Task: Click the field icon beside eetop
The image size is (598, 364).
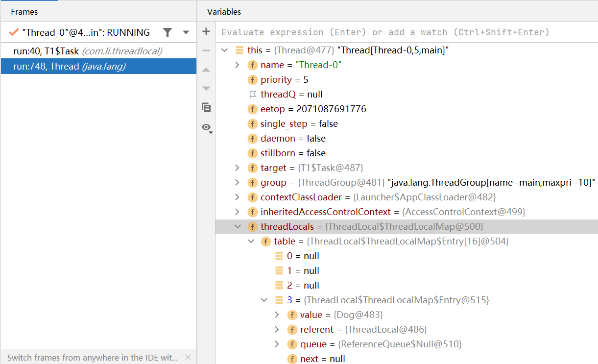Action: click(253, 109)
